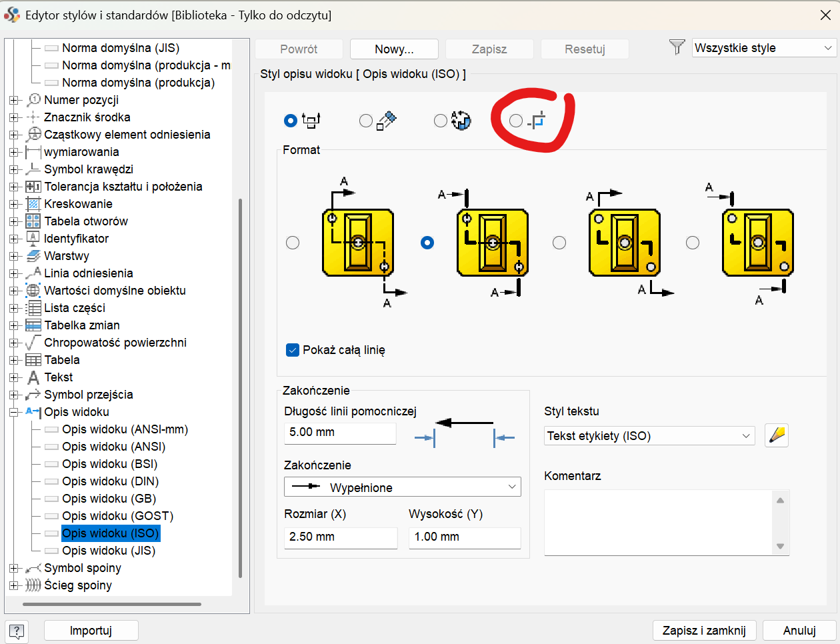
Task: Select the circled fourth view type radio
Action: (x=515, y=121)
